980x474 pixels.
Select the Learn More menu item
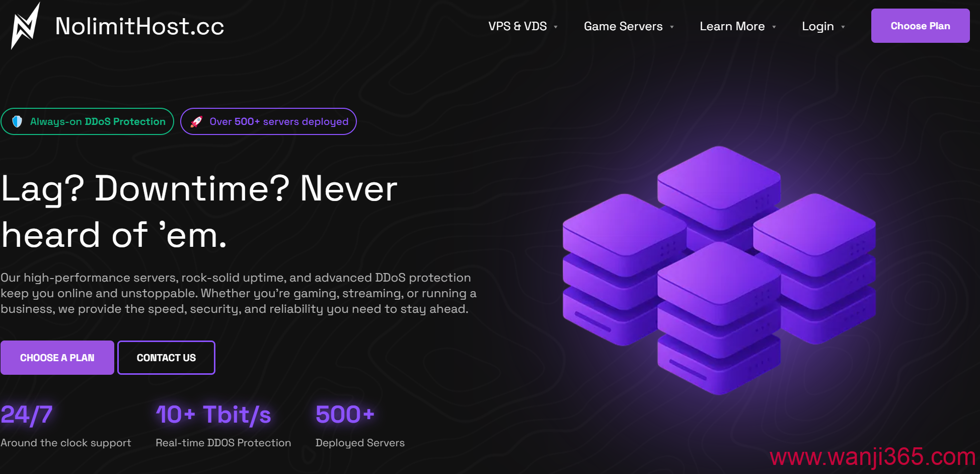(x=732, y=26)
